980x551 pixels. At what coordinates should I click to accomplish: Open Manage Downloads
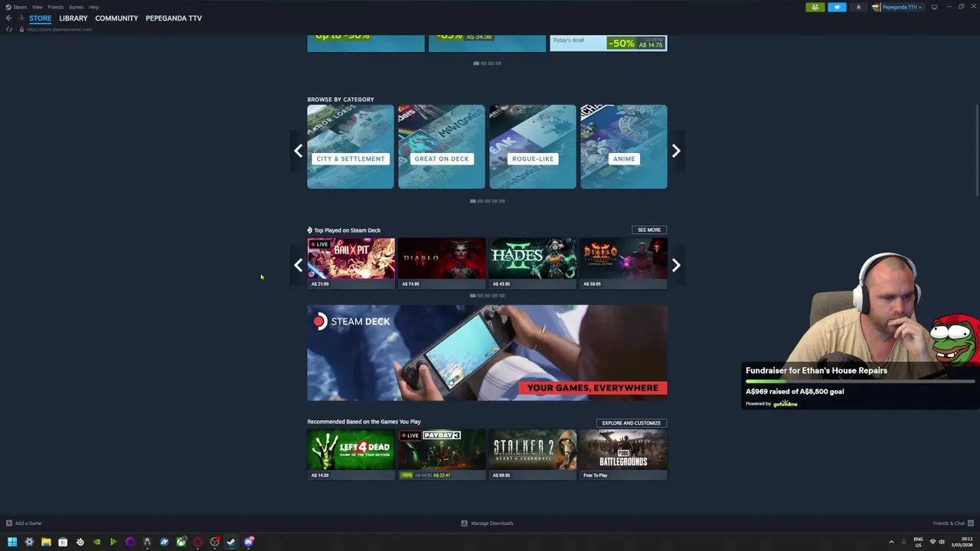(x=487, y=523)
